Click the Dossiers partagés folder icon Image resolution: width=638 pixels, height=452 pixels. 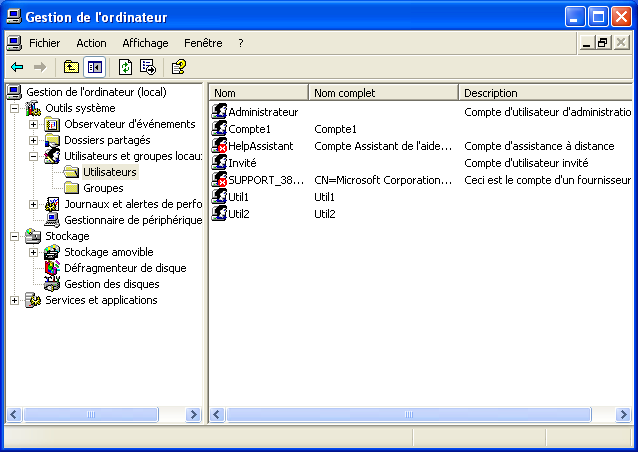pyautogui.click(x=52, y=140)
